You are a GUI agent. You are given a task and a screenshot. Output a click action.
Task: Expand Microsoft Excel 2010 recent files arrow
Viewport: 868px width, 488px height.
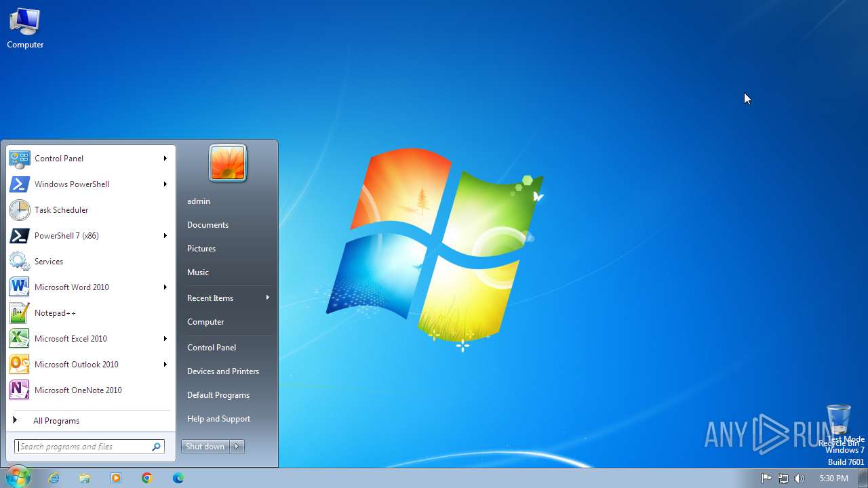click(165, 339)
